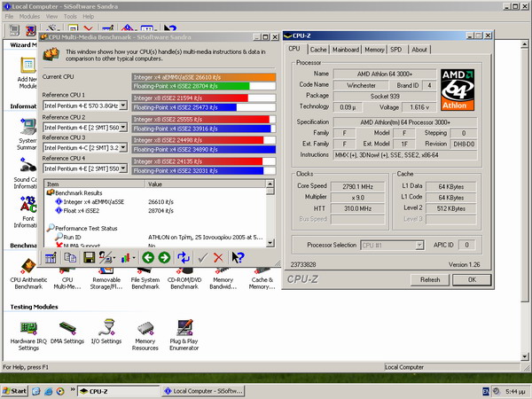Click the context help arrow-question icon in benchmark toolbar
Viewport: 532px width, 399px height.
238,258
